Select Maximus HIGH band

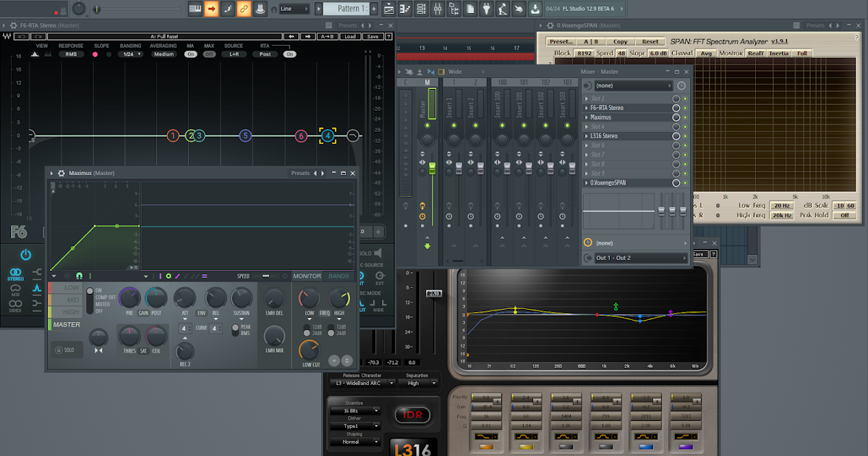(65, 312)
